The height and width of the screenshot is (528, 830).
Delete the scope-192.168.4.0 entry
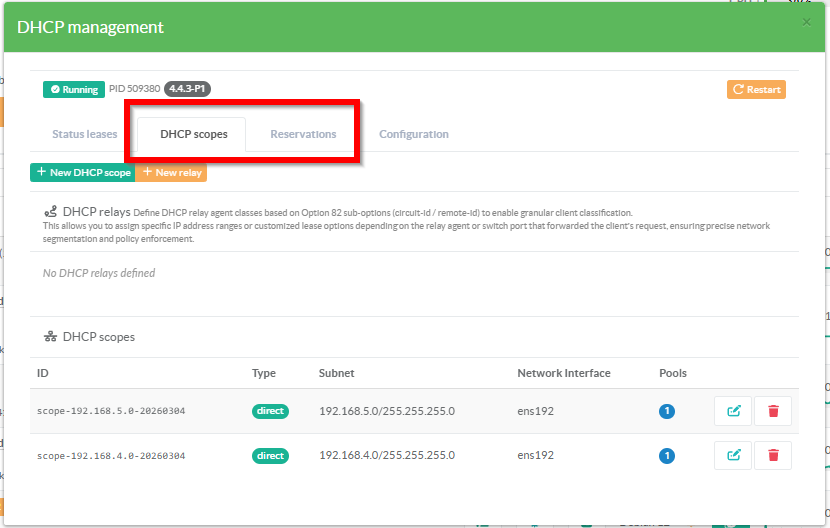(772, 455)
